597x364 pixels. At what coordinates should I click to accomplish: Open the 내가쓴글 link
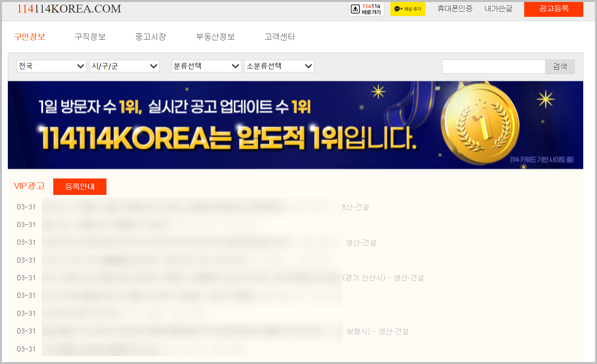[x=498, y=9]
